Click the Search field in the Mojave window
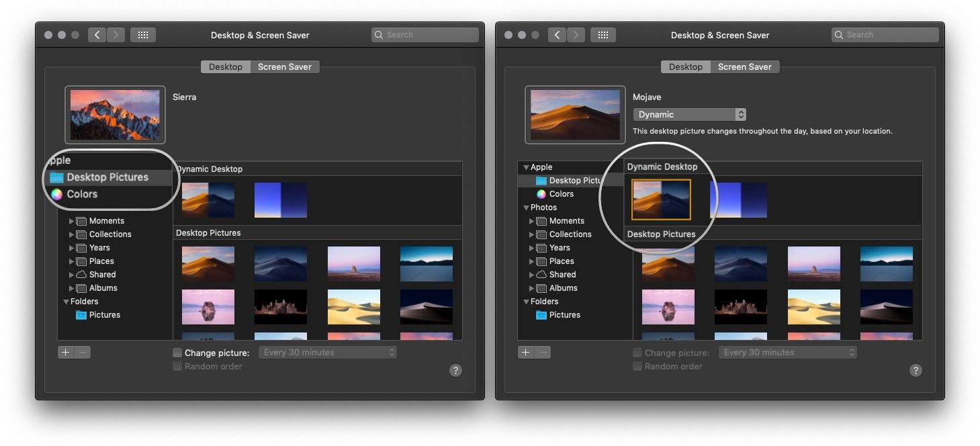This screenshot has width=980, height=446. (885, 35)
